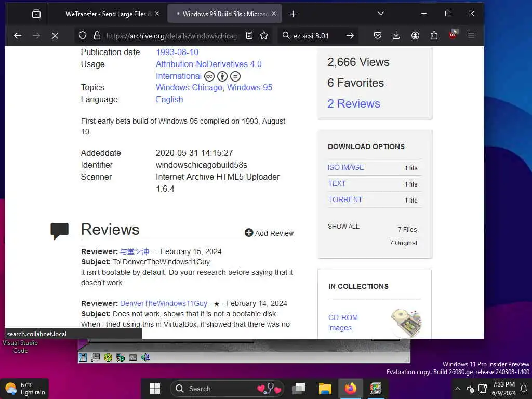The width and height of the screenshot is (532, 399).
Task: Close the Windows 95 Build 58s tab
Action: 274,14
